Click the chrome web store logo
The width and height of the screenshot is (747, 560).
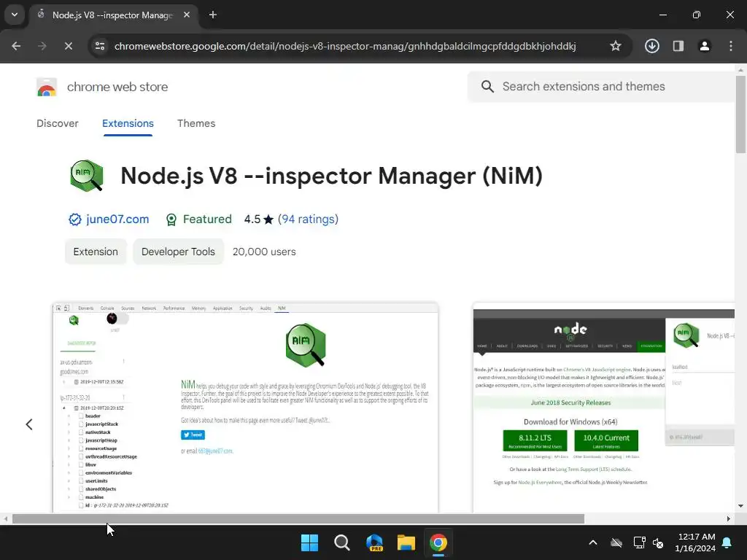(x=47, y=87)
